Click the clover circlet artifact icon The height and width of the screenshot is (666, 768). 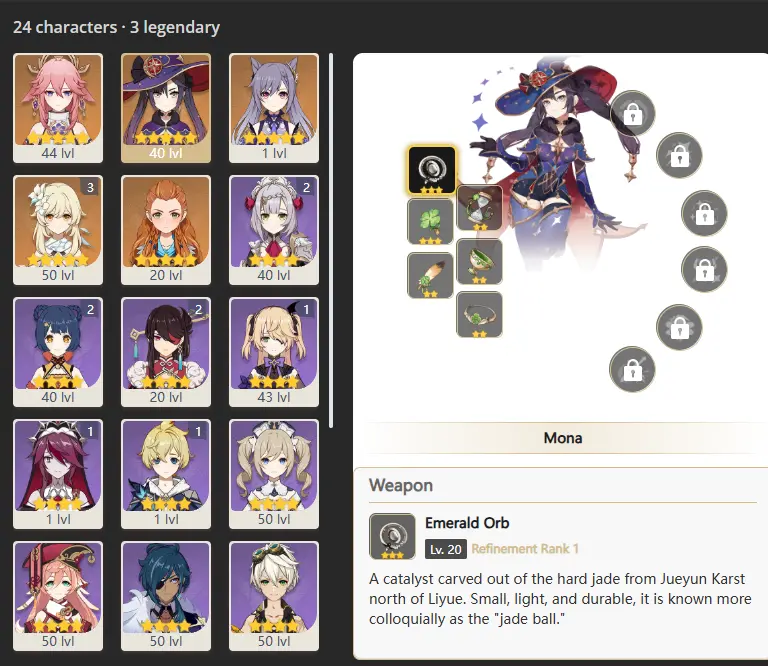(x=479, y=314)
